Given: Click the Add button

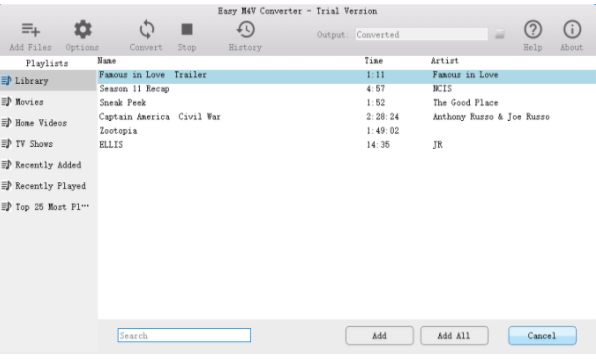Looking at the screenshot, I should coord(379,336).
